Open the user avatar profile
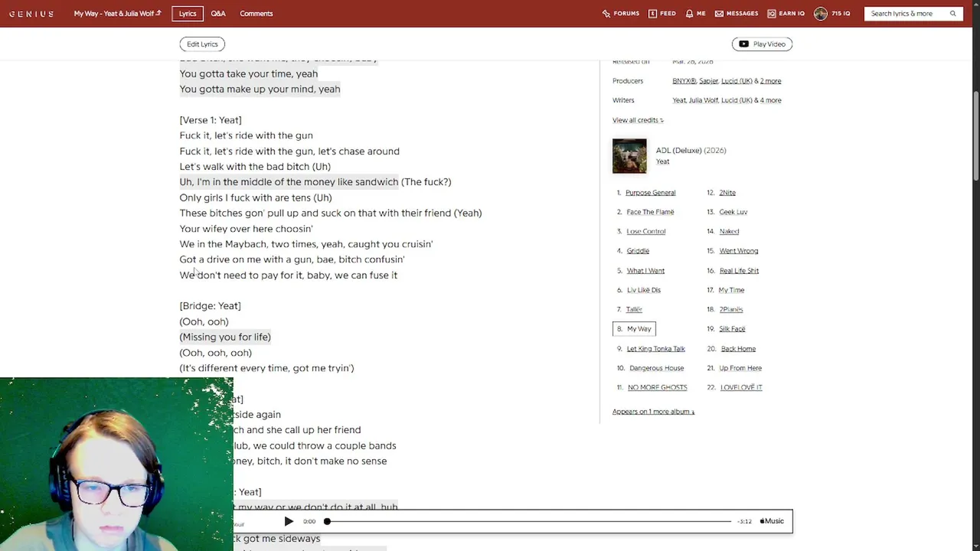The width and height of the screenshot is (980, 551). [821, 14]
